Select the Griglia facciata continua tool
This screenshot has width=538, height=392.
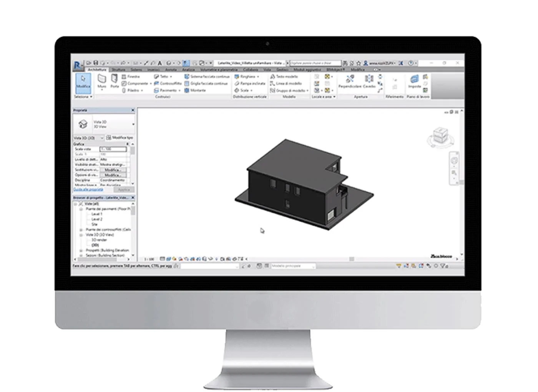(x=206, y=83)
